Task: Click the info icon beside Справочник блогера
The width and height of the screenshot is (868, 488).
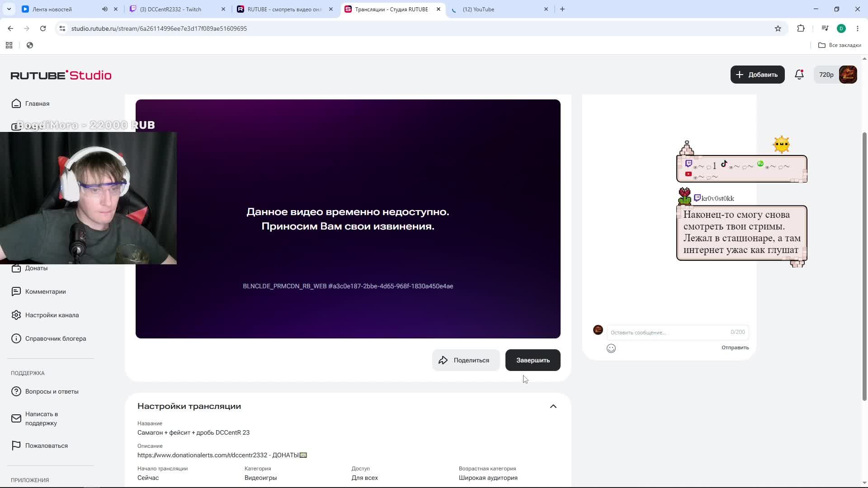Action: coord(16,338)
